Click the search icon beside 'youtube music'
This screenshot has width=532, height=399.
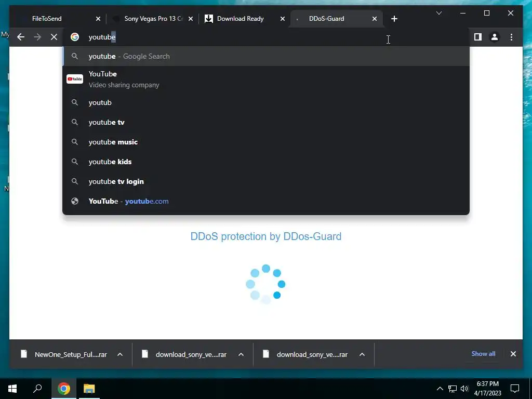75,142
